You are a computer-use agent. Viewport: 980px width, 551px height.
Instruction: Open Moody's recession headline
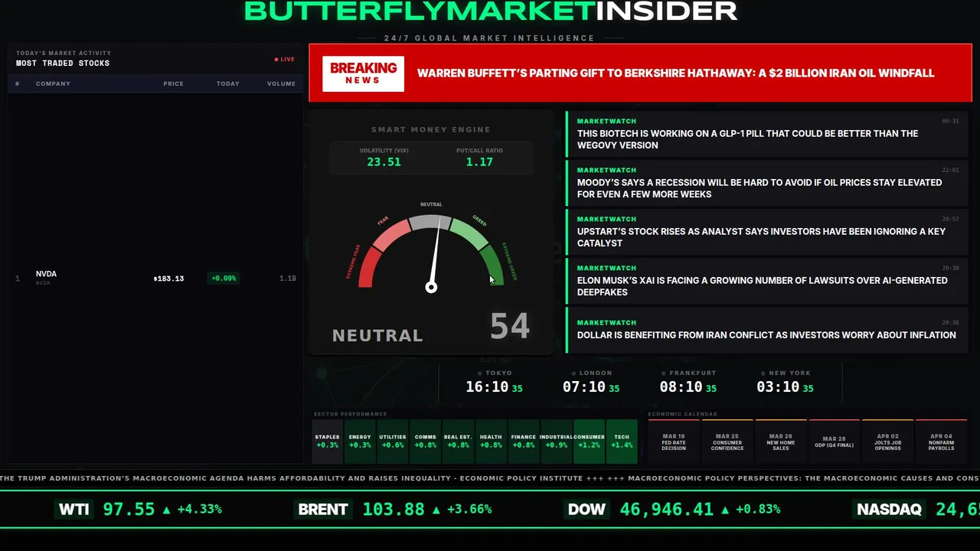767,183
